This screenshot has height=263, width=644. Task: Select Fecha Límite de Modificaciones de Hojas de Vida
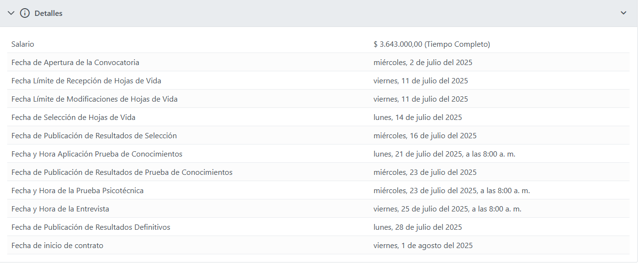(x=94, y=99)
